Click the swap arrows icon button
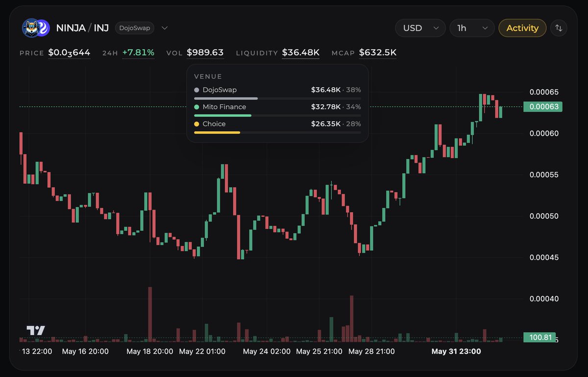Viewport: 588px width, 377px height. click(x=559, y=28)
